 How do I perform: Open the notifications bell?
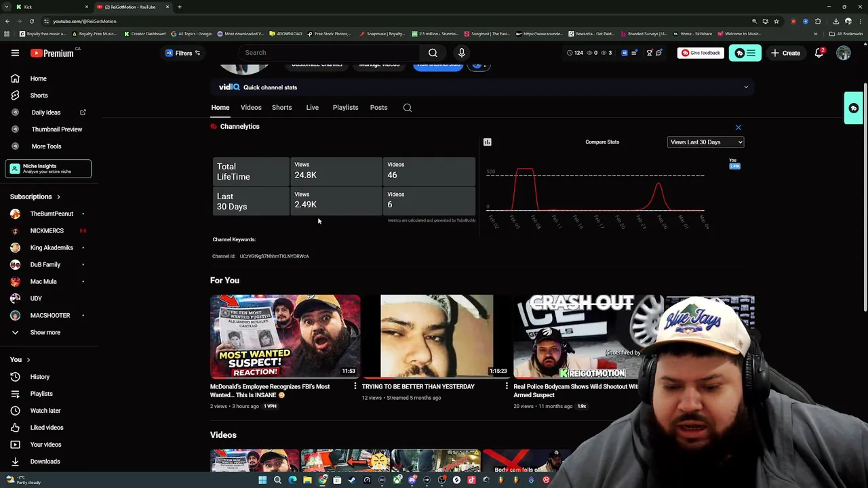[x=819, y=53]
